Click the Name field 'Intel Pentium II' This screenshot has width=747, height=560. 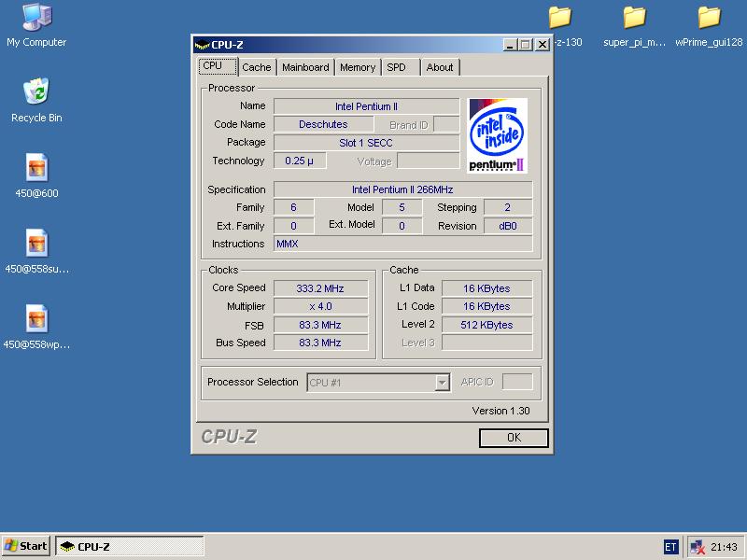(366, 106)
